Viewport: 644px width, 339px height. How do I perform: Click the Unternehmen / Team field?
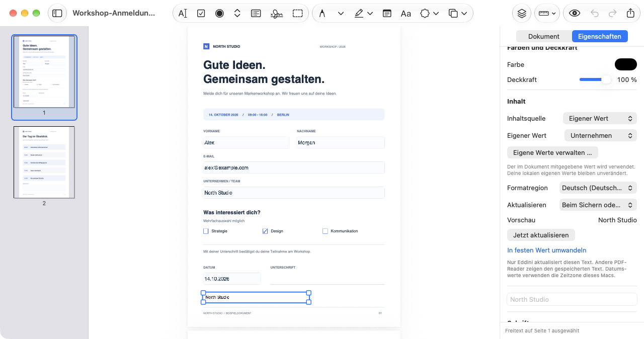click(294, 193)
